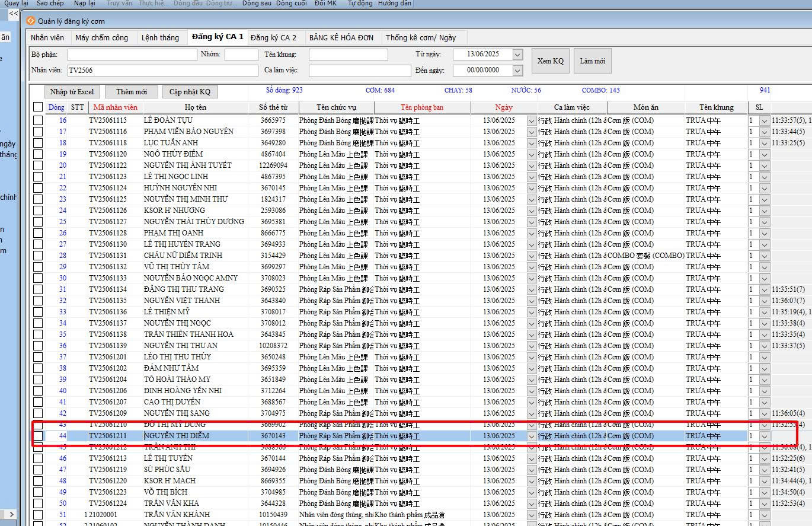This screenshot has height=526, width=812.
Task: Click the Làm mới button
Action: click(592, 61)
